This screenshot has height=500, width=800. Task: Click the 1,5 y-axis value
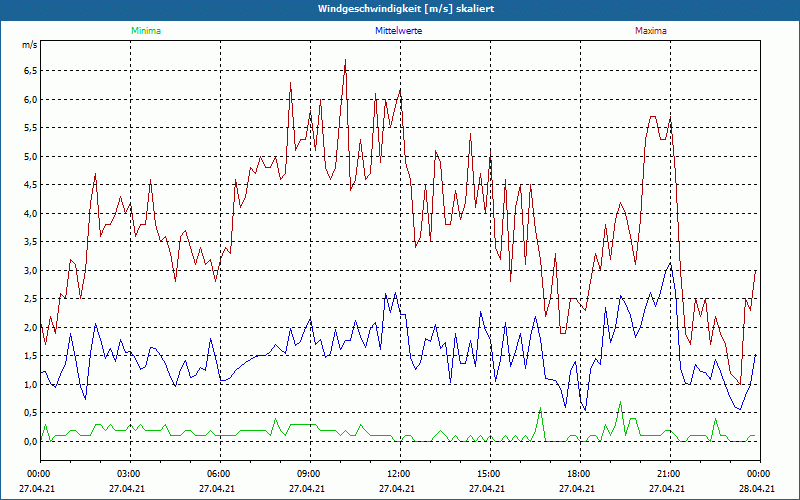(x=31, y=356)
